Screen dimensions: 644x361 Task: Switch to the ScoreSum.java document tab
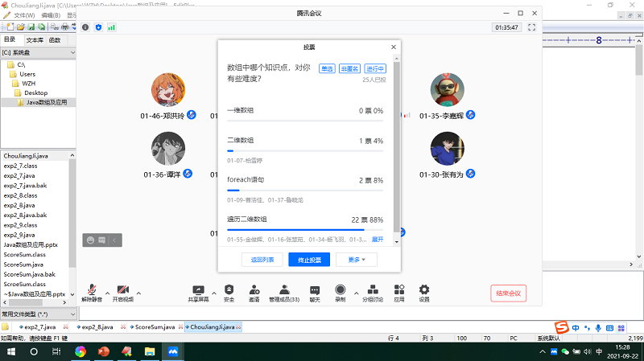pyautogui.click(x=154, y=327)
